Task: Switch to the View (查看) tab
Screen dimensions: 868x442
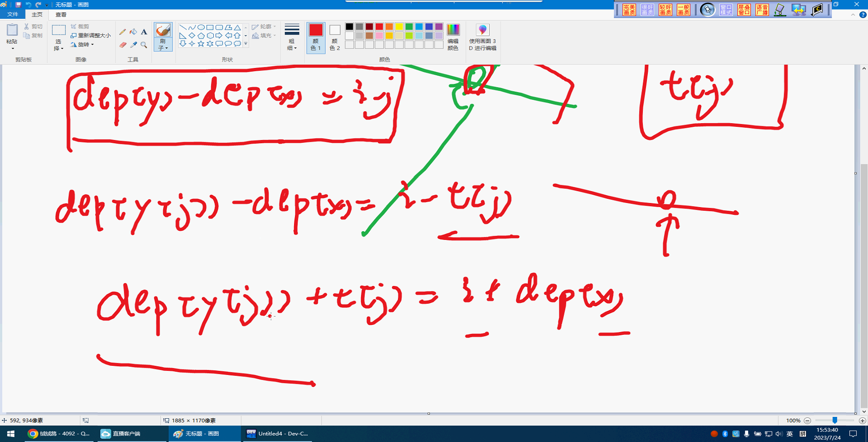Action: pos(61,15)
